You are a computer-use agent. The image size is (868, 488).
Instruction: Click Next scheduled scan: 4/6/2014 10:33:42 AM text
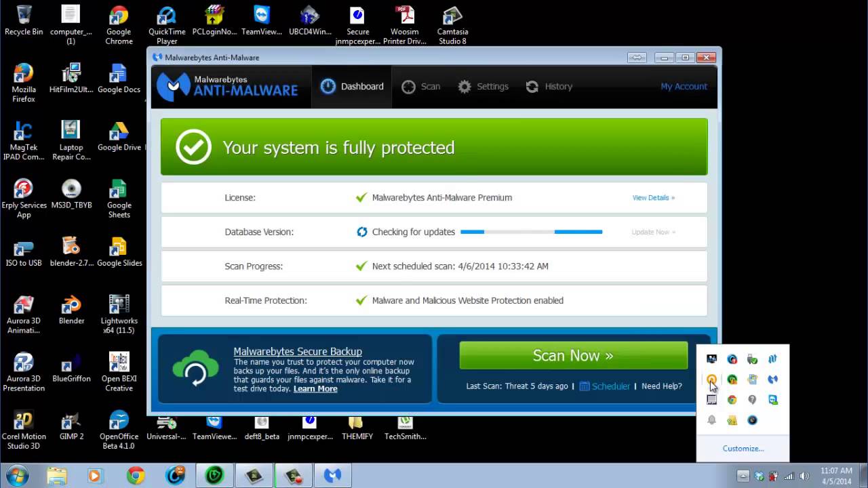point(460,266)
